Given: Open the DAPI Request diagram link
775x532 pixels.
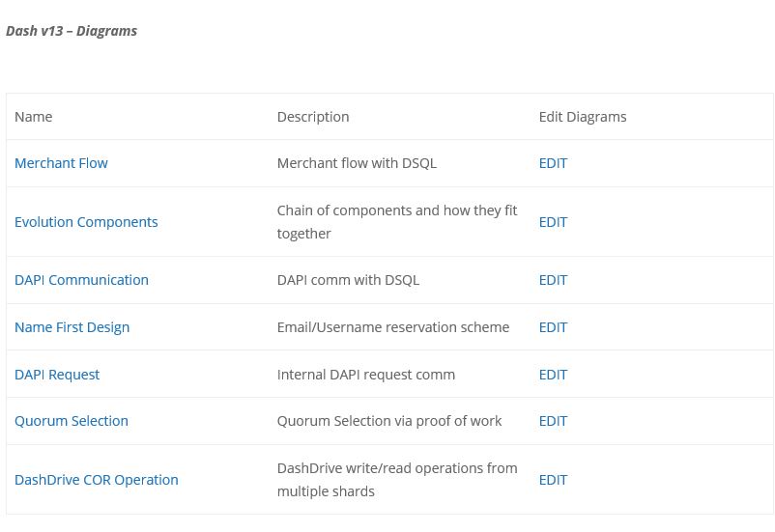Looking at the screenshot, I should point(57,375).
